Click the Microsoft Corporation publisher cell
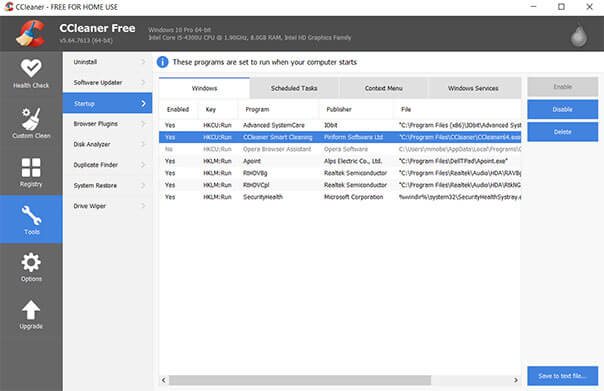Viewport: 604px width, 391px height. tap(354, 197)
